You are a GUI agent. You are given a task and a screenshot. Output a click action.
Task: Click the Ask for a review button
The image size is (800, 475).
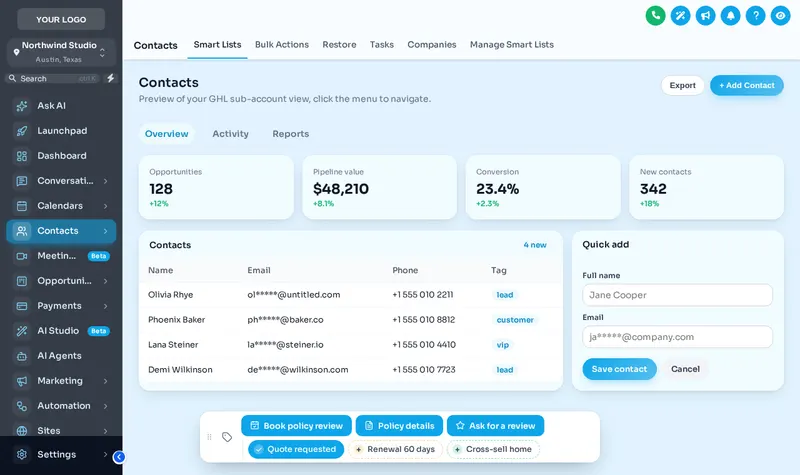495,426
